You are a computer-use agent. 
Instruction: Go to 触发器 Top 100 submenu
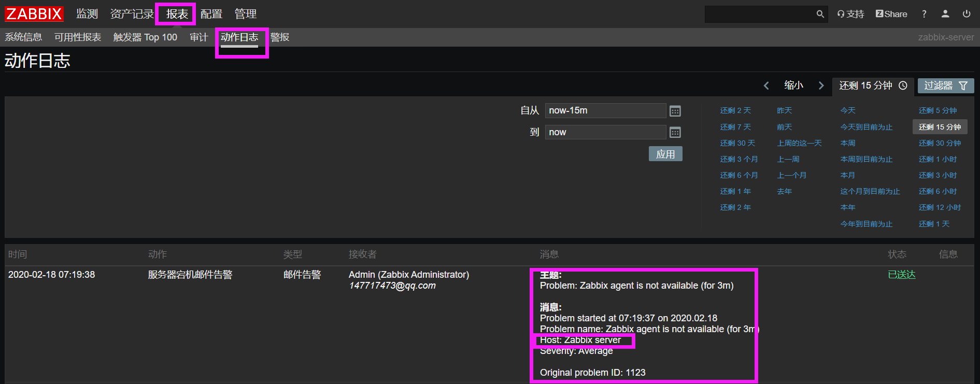click(x=145, y=37)
